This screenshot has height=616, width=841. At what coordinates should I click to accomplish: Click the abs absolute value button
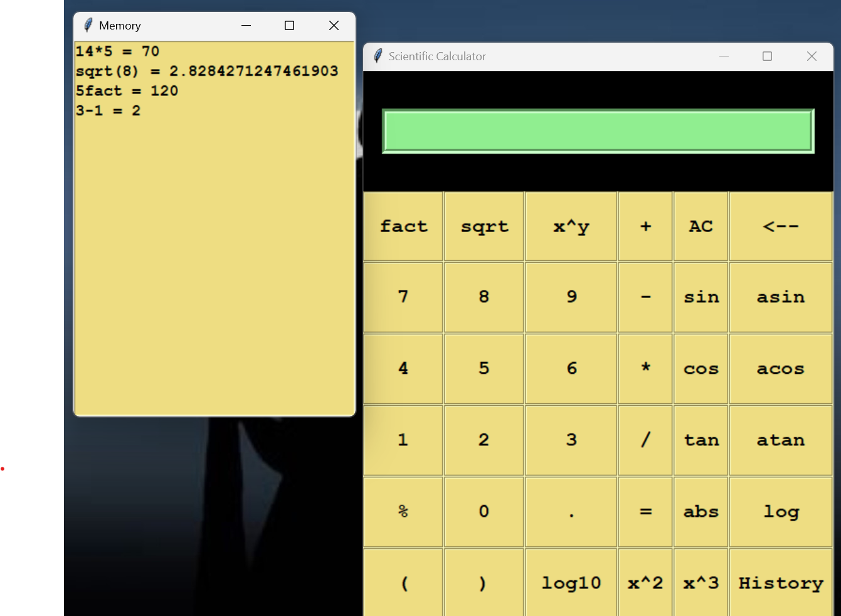tap(701, 511)
